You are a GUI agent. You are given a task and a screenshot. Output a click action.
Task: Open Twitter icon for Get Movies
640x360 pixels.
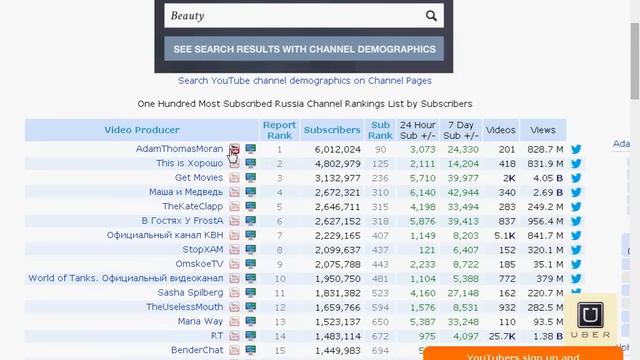[576, 178]
